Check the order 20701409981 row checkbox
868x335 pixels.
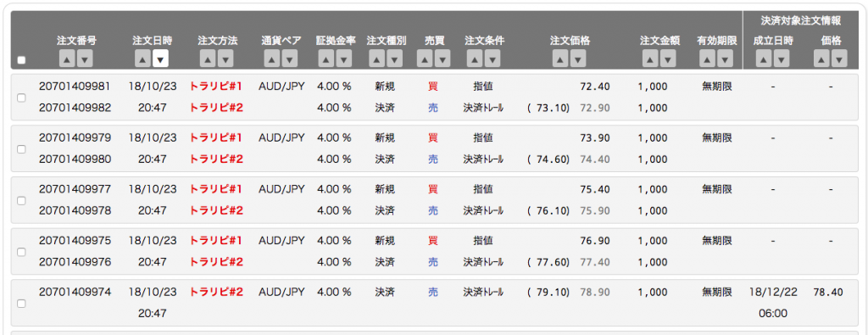(21, 98)
